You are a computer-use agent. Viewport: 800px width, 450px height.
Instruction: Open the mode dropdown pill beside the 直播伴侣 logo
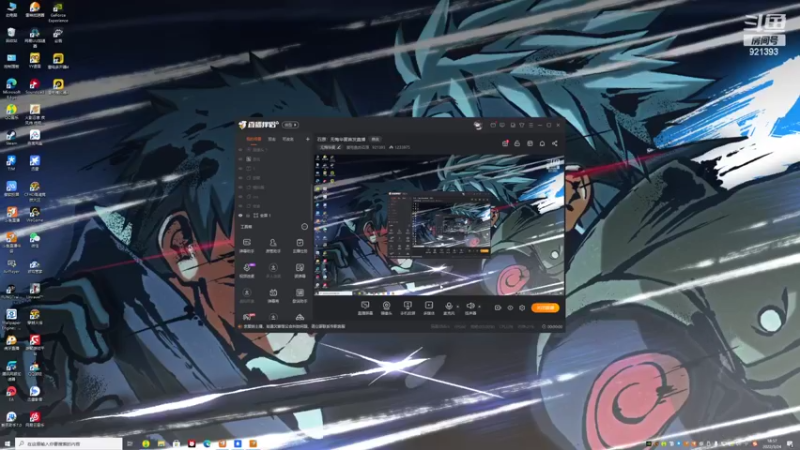(290, 125)
